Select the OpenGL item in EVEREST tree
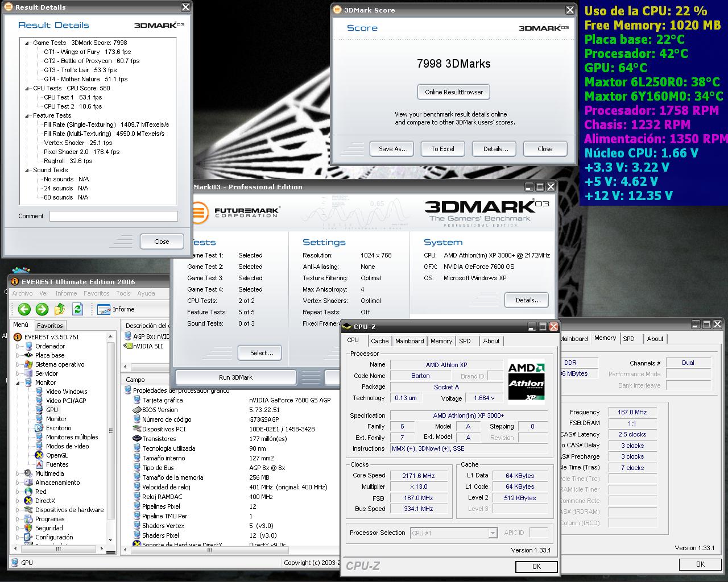728x582 pixels. pyautogui.click(x=56, y=455)
